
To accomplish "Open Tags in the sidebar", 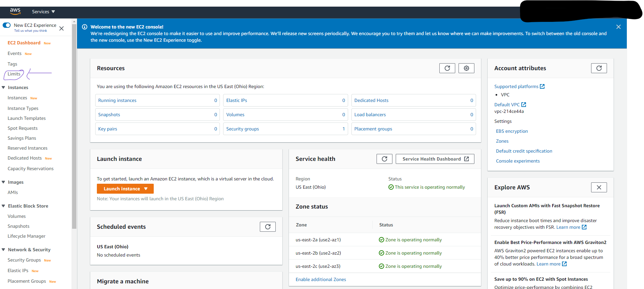I will pos(12,64).
